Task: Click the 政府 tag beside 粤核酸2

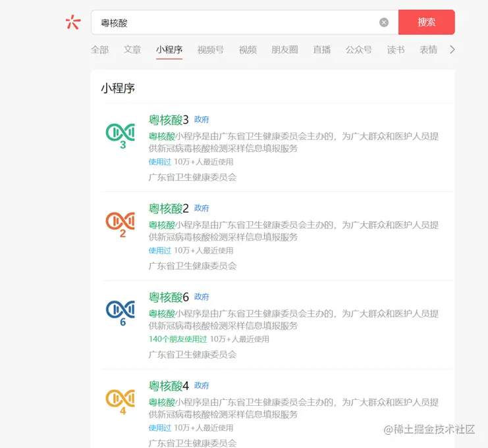Action: pos(202,208)
